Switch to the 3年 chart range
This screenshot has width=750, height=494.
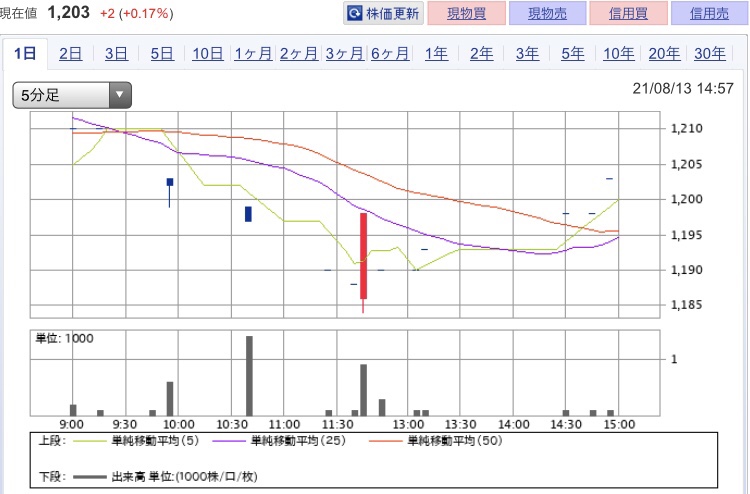point(527,53)
